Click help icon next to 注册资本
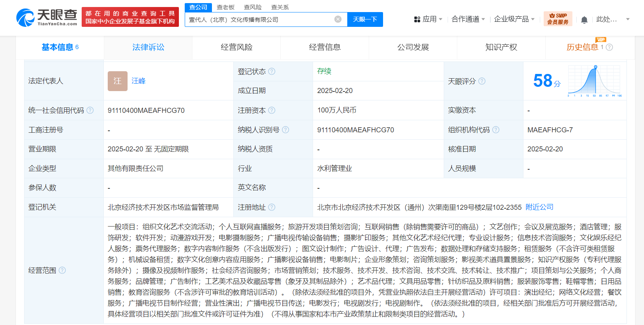The height and width of the screenshot is (325, 644). click(272, 110)
